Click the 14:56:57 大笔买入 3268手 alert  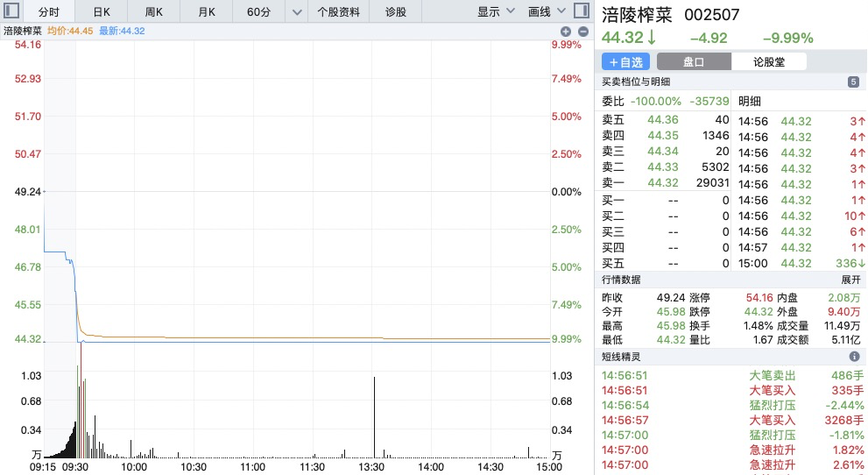tap(733, 420)
